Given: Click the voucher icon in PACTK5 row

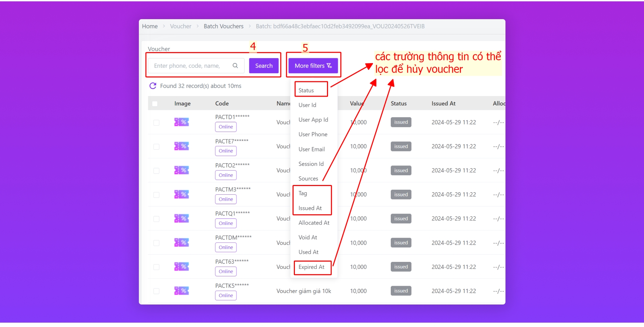Looking at the screenshot, I should coord(181,291).
